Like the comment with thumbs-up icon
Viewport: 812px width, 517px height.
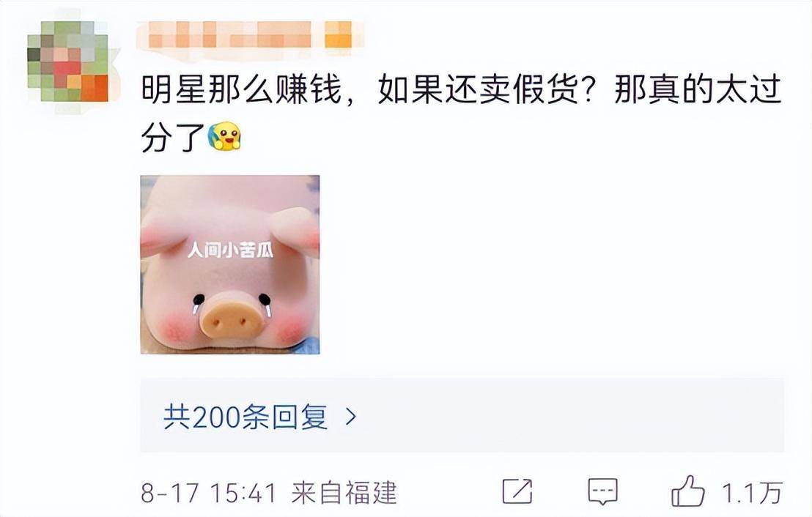tap(687, 491)
